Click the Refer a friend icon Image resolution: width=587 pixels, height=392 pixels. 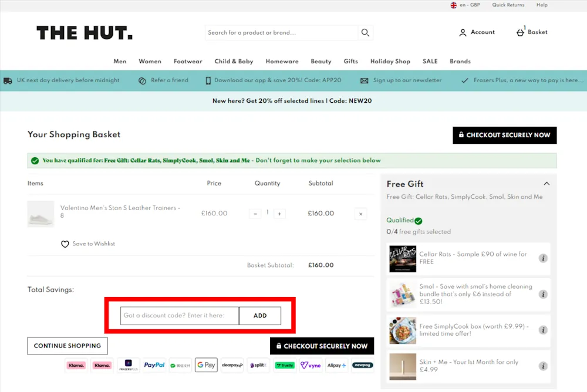click(x=142, y=80)
